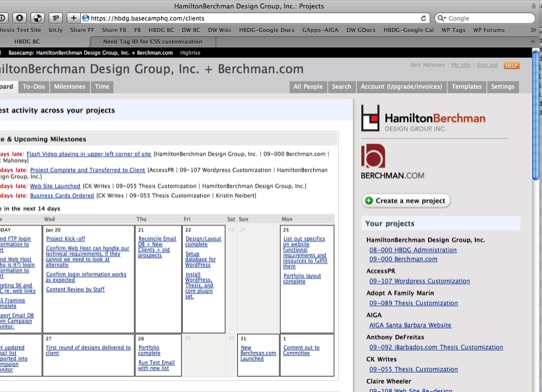542x392 pixels.
Task: Open the 1P password toolbar button
Action: (55, 18)
